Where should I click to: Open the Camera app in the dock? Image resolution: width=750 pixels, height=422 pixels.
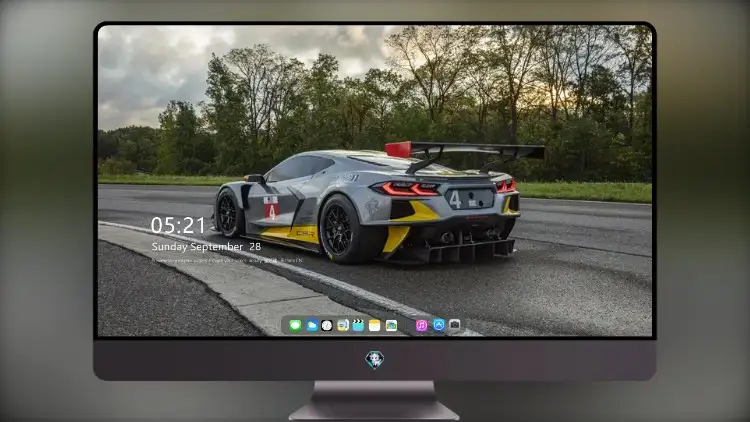(x=454, y=325)
